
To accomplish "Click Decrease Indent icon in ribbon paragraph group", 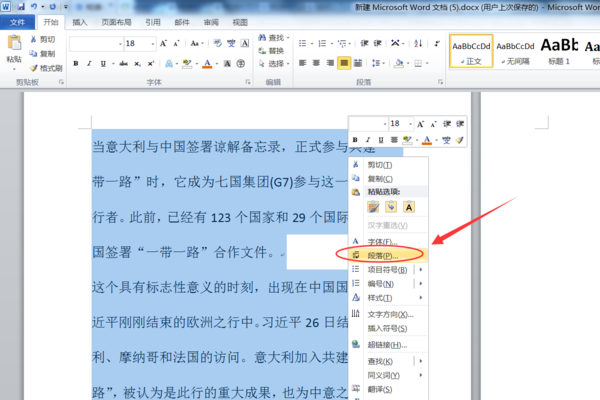I will click(x=364, y=44).
